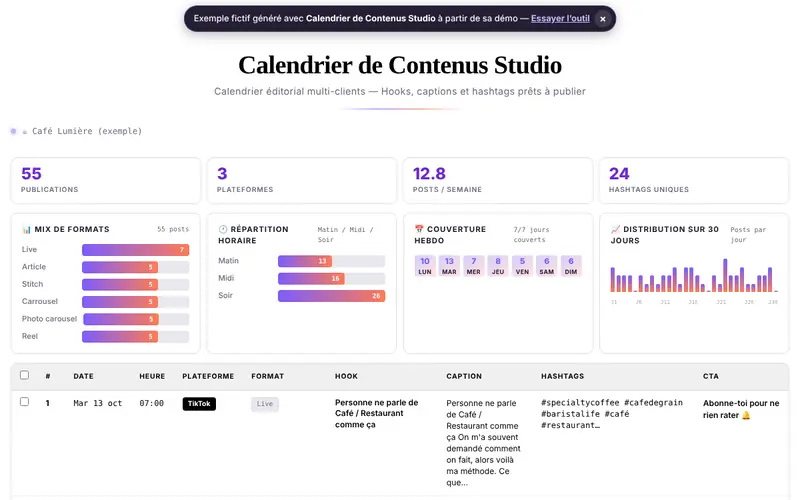Screen dimensions: 800x500
Task: Click the CTA column header
Action: [711, 376]
